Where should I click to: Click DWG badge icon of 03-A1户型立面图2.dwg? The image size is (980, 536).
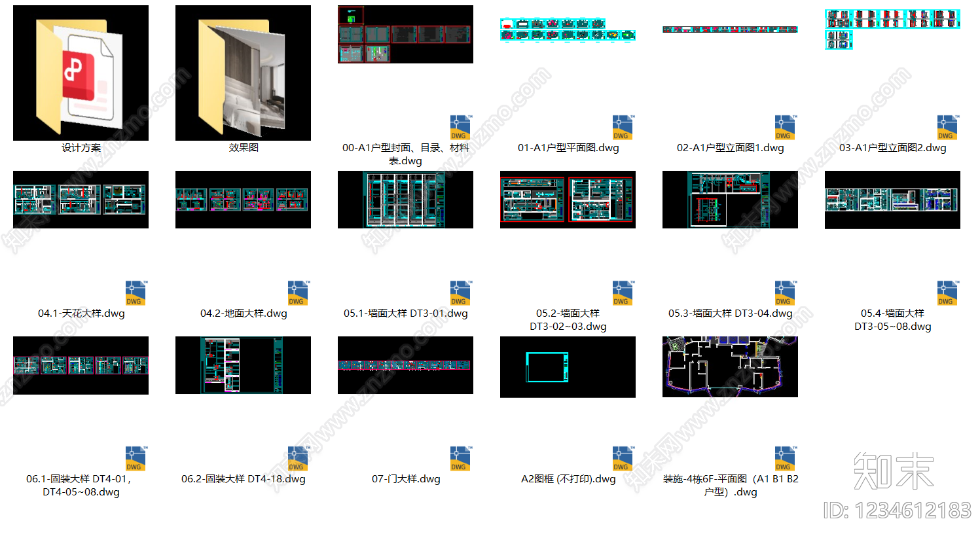947,128
